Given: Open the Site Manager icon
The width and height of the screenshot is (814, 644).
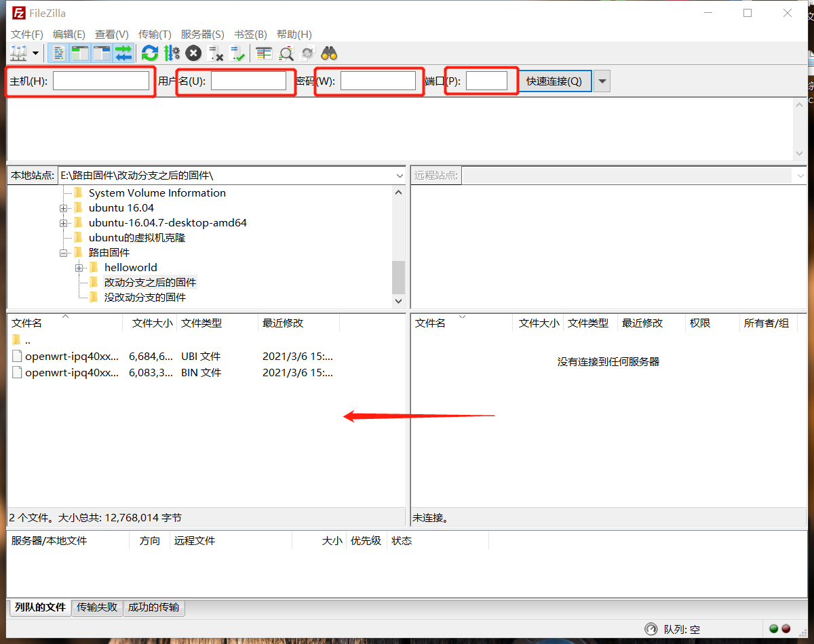Looking at the screenshot, I should pos(18,53).
